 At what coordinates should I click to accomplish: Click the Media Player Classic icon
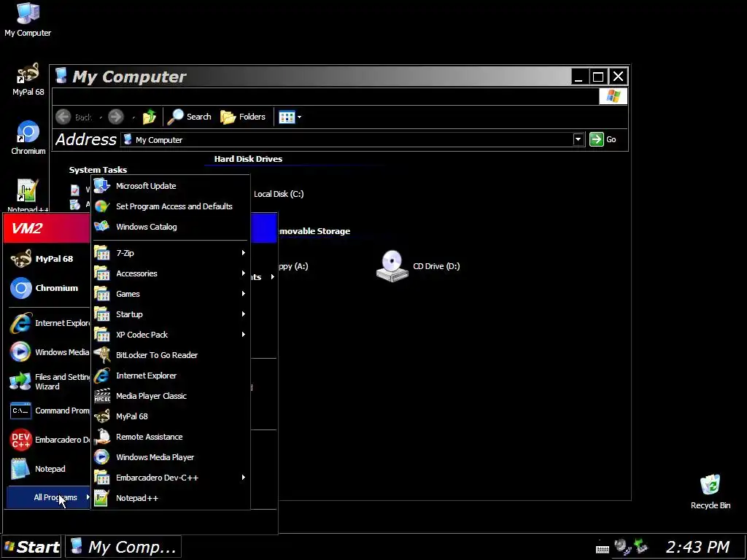(x=102, y=396)
